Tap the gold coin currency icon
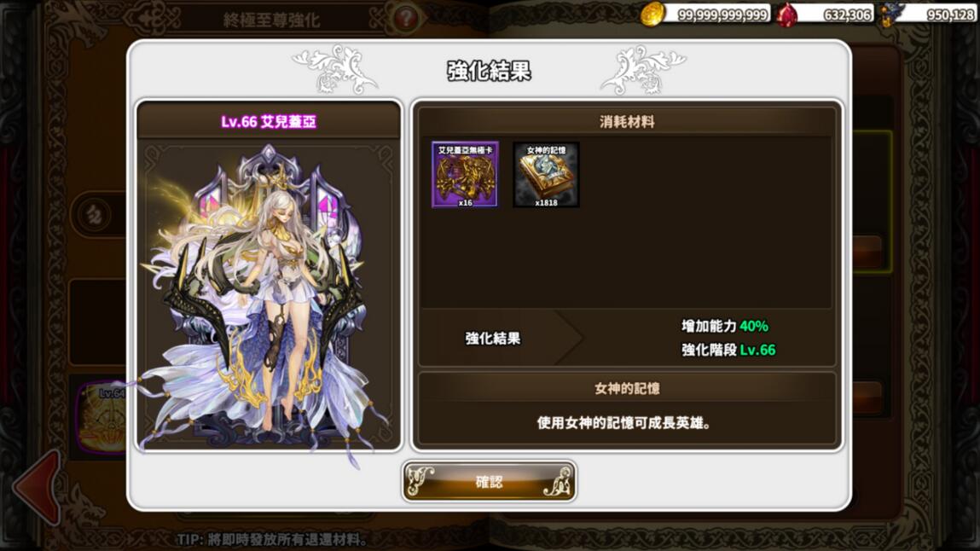The width and height of the screenshot is (980, 551). point(652,14)
